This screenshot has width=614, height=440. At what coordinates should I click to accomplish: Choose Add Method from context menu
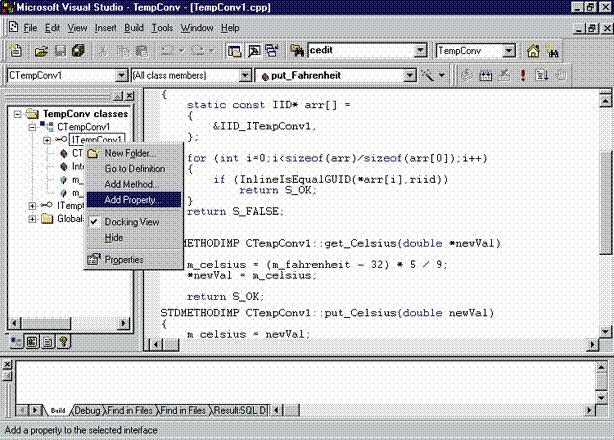[x=134, y=184]
